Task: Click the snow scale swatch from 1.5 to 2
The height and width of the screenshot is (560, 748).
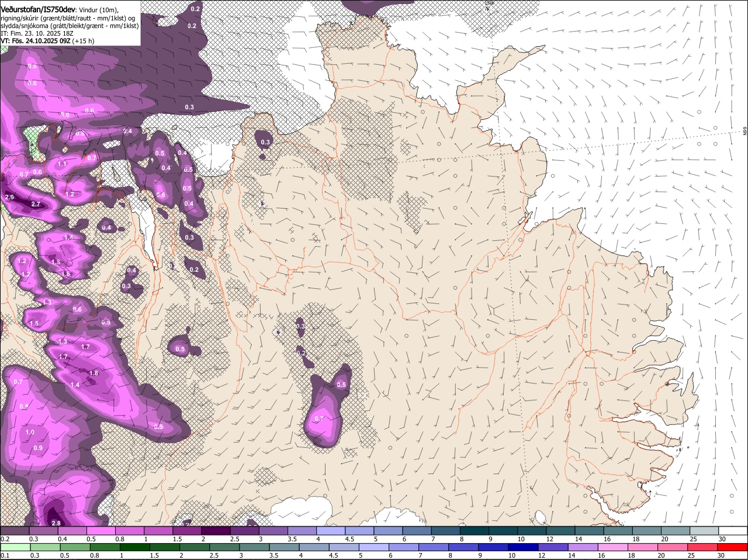Action: pos(186,530)
